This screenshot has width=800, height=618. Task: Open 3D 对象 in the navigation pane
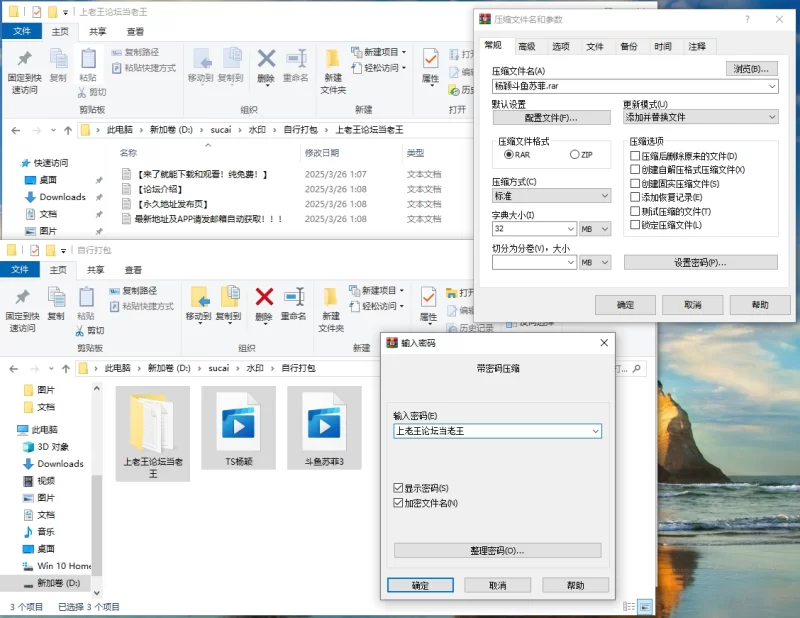tap(53, 447)
